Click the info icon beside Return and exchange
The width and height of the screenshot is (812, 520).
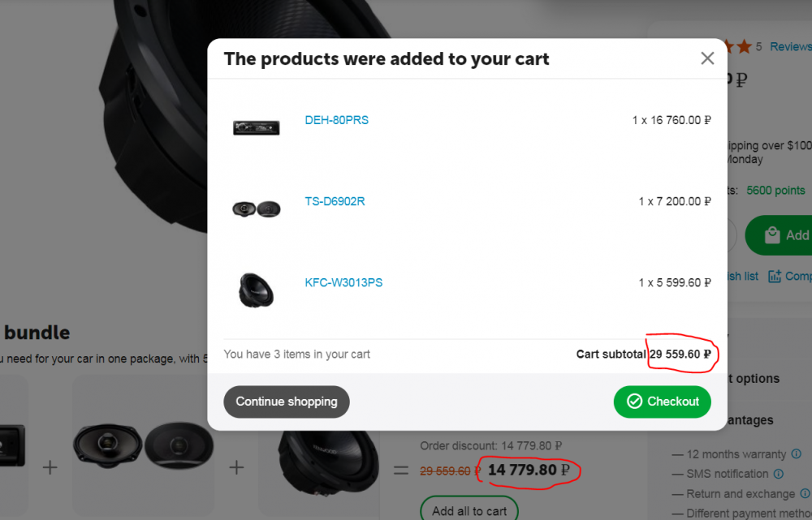(806, 493)
